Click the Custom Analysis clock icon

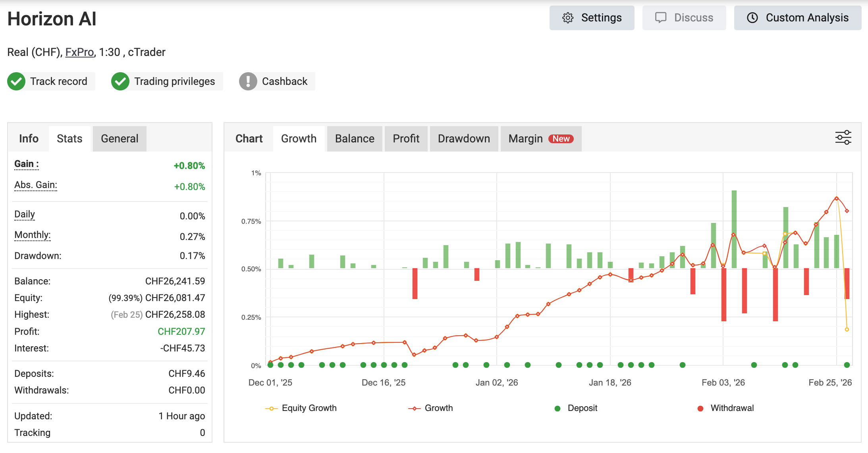[x=752, y=18]
